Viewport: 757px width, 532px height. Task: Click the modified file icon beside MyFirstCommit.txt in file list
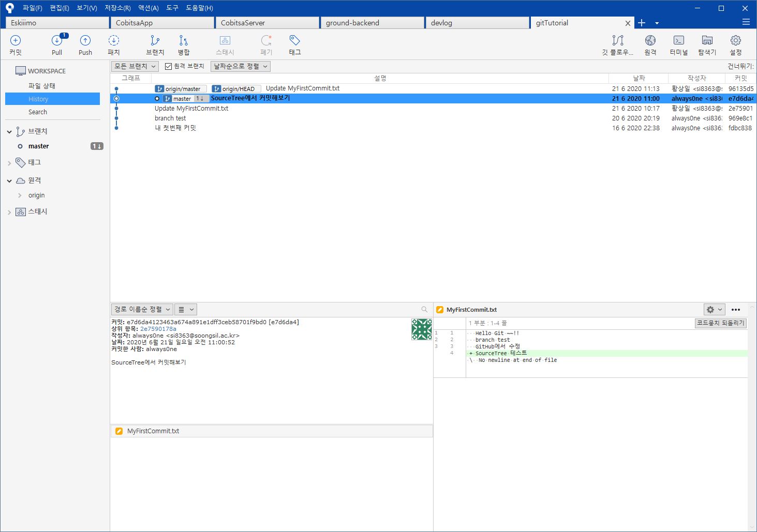119,431
